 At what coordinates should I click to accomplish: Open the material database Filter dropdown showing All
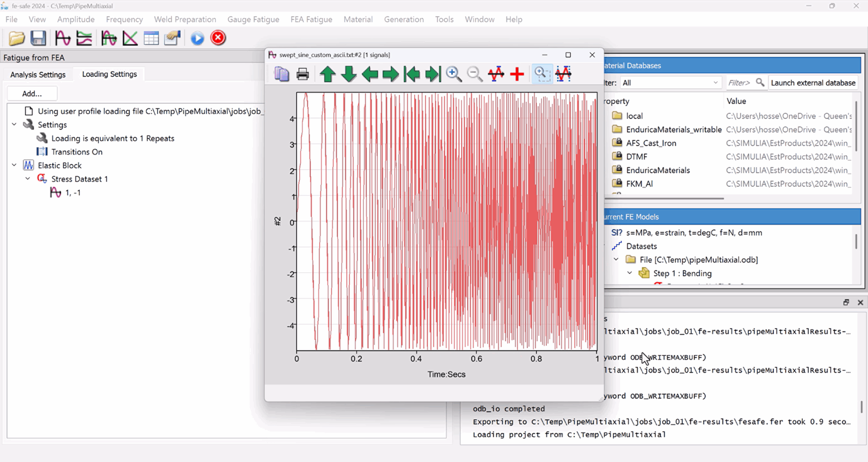(715, 83)
